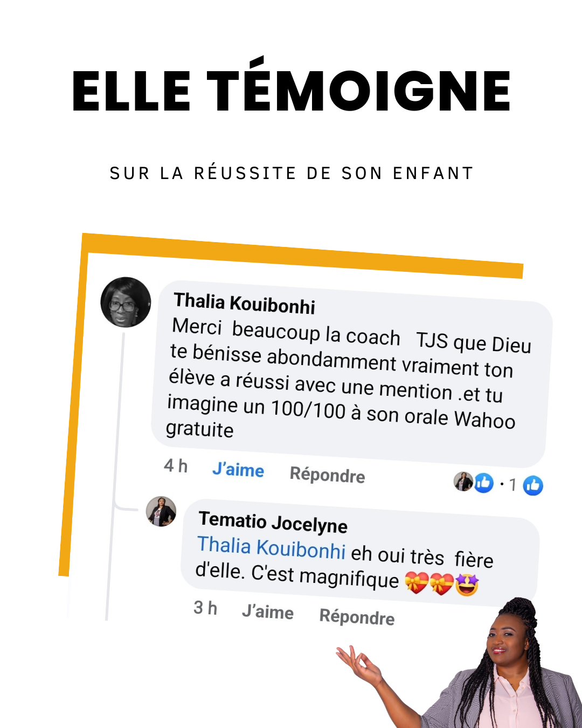The height and width of the screenshot is (728, 582).
Task: Open the Tematio Jocelyne author name
Action: pyautogui.click(x=273, y=522)
